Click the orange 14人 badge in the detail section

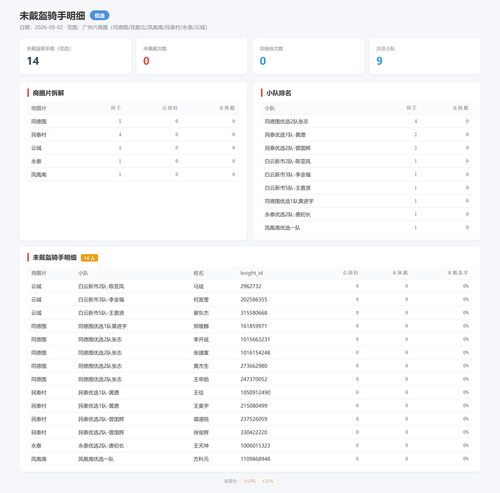[89, 258]
